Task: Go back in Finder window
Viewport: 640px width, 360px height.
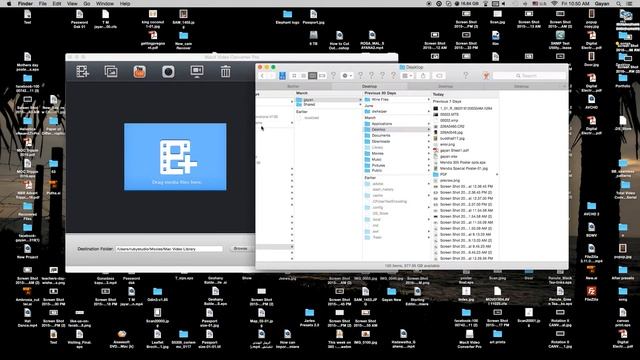Action: point(262,76)
